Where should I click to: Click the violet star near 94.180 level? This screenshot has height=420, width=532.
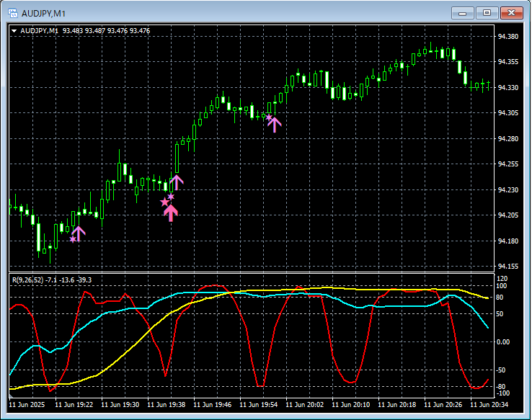(x=73, y=239)
